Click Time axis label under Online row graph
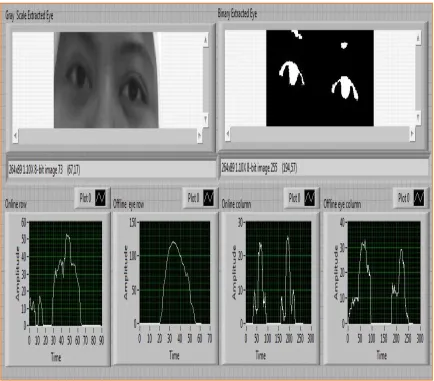This screenshot has height=381, width=434. (x=56, y=357)
